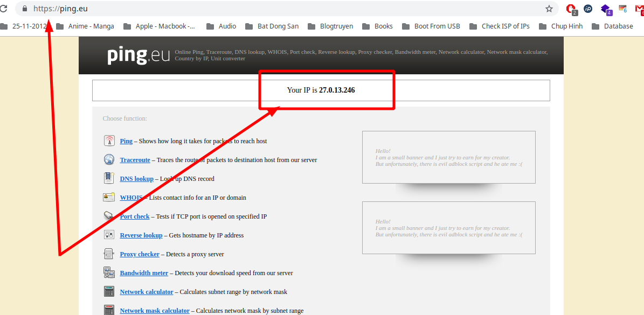Open the Database bookmarks folder
Screen dimensions: 644x315
tap(612, 26)
